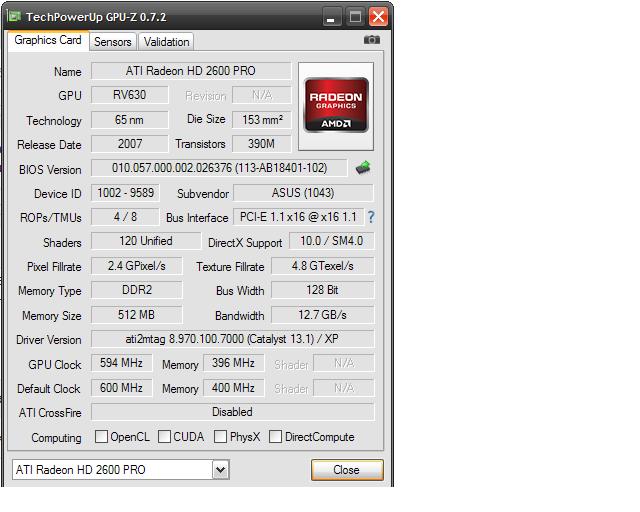This screenshot has height=512, width=640.
Task: Click the Driver Version label
Action: [x=49, y=340]
